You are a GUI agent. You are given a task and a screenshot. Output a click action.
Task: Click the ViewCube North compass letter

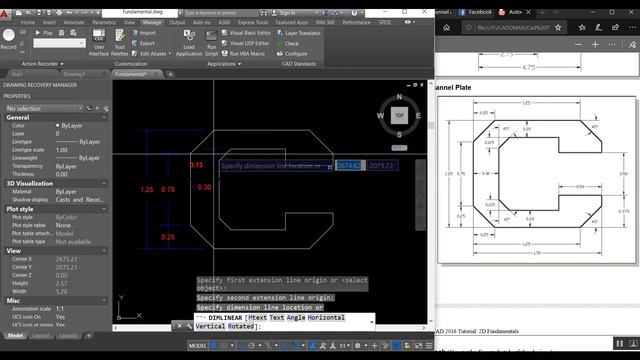pyautogui.click(x=399, y=97)
